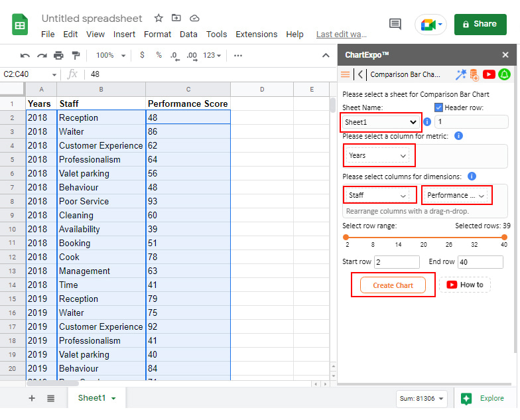
Task: Click the ChartExpo add data icon
Action: [x=474, y=74]
